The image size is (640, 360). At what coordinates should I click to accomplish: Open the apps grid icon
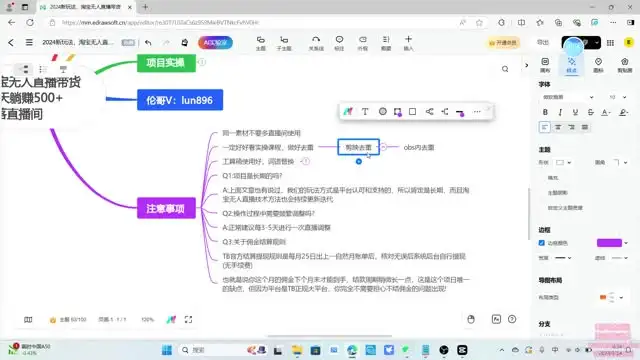pyautogui.click(x=610, y=42)
